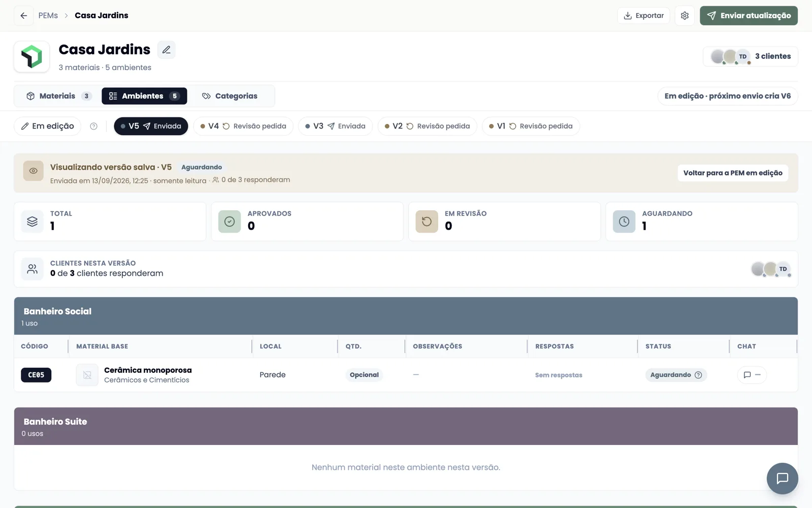Open the 3 clientes dropdown
The image size is (812, 508).
pyautogui.click(x=751, y=56)
